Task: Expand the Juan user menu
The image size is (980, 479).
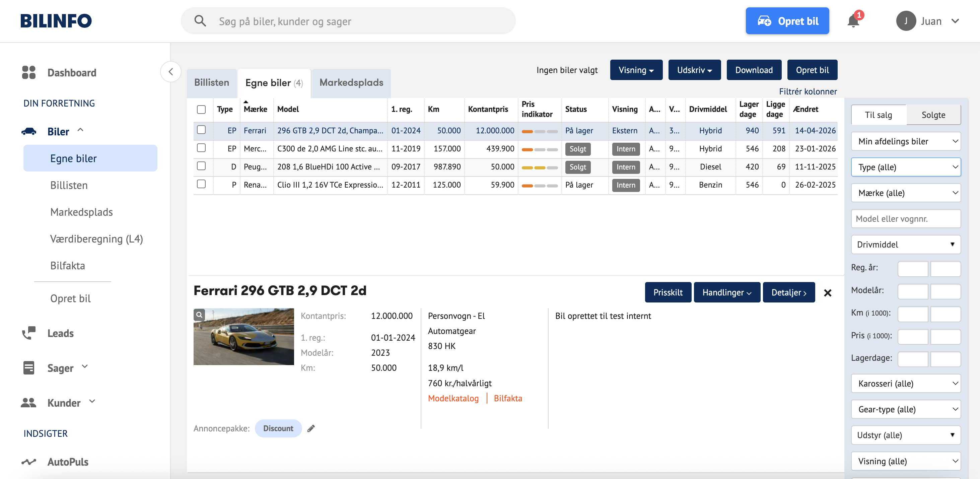Action: pos(955,21)
